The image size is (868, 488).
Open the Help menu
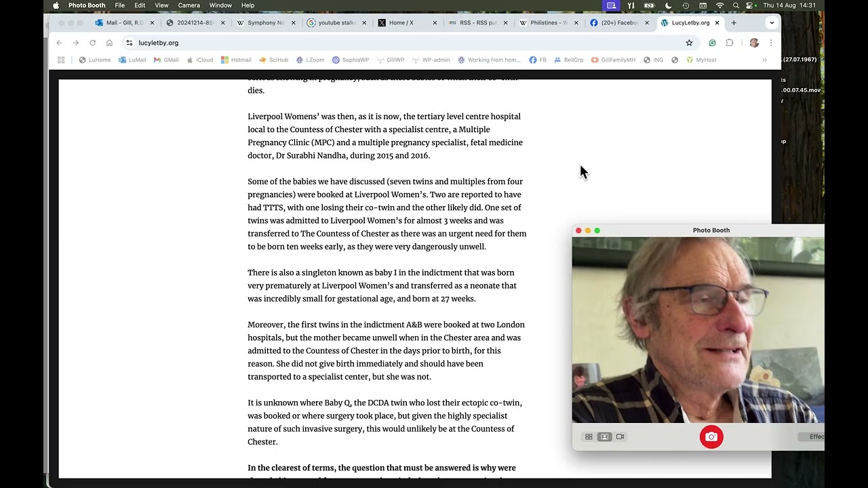click(248, 5)
